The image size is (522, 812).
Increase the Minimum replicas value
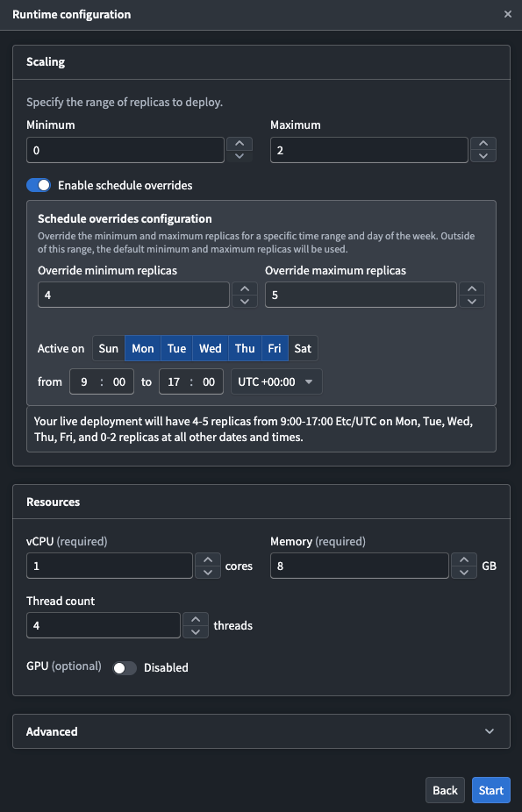[x=240, y=144]
